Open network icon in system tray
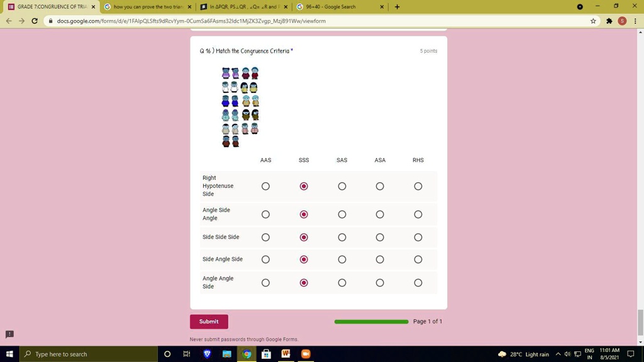This screenshot has width=644, height=362. (577, 354)
